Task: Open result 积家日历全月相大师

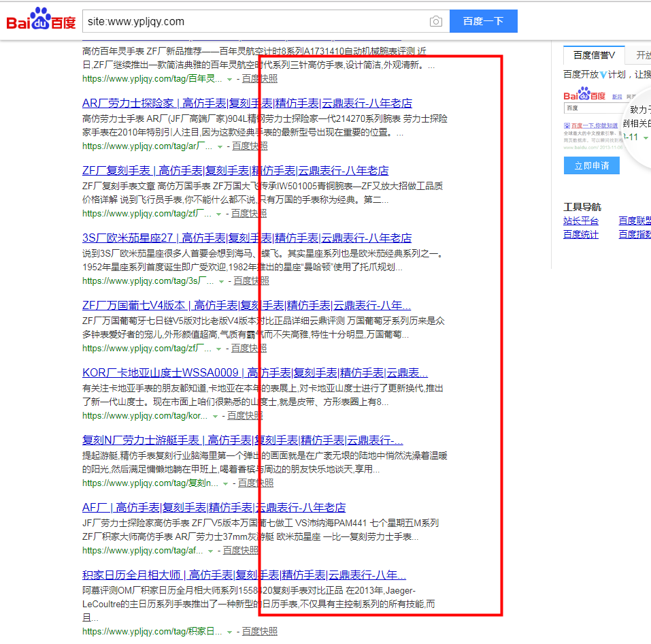Action: (x=244, y=575)
